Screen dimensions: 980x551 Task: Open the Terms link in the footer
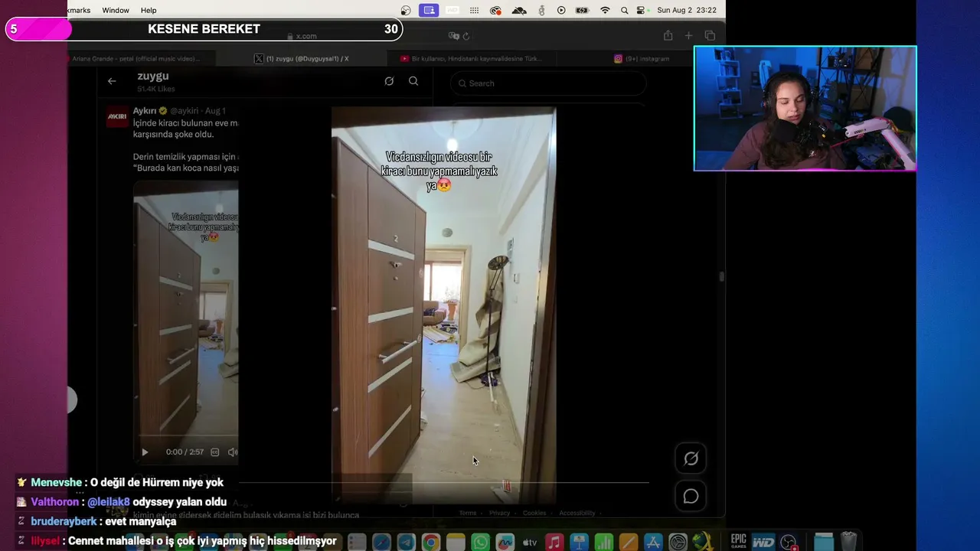pyautogui.click(x=468, y=513)
